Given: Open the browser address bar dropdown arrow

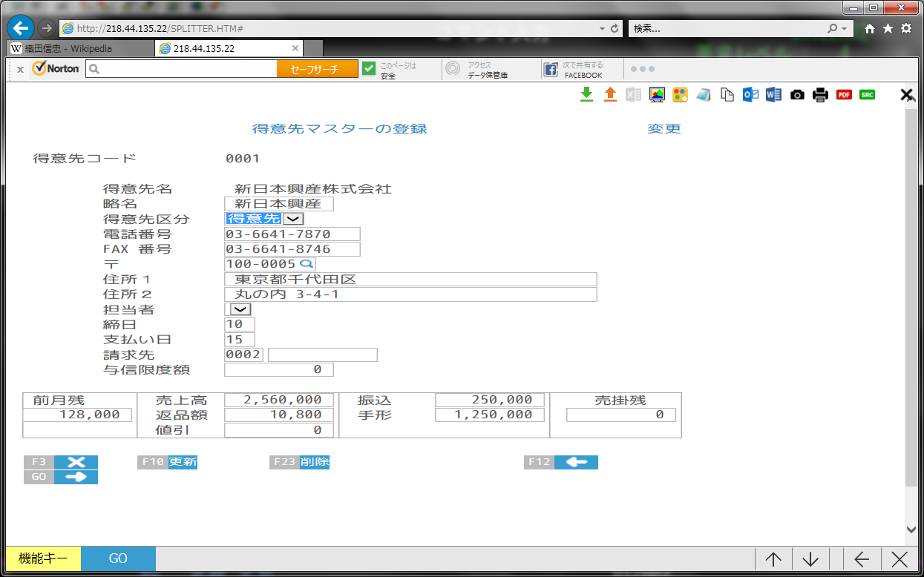Looking at the screenshot, I should (x=602, y=29).
